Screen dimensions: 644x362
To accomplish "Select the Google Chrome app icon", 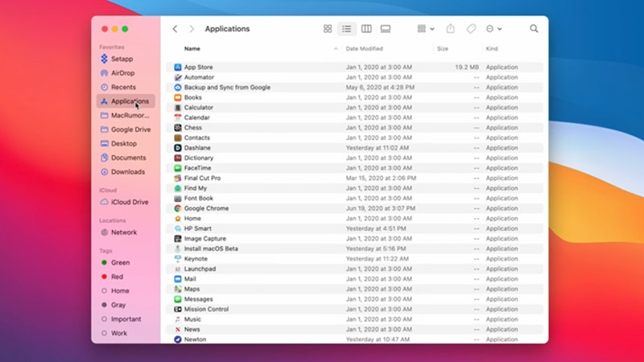I will click(178, 208).
